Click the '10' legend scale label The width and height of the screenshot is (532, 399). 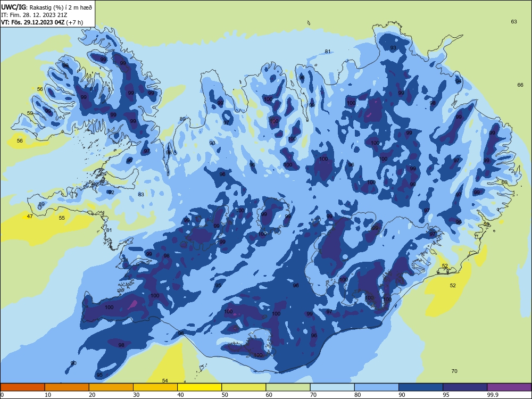[48, 395]
